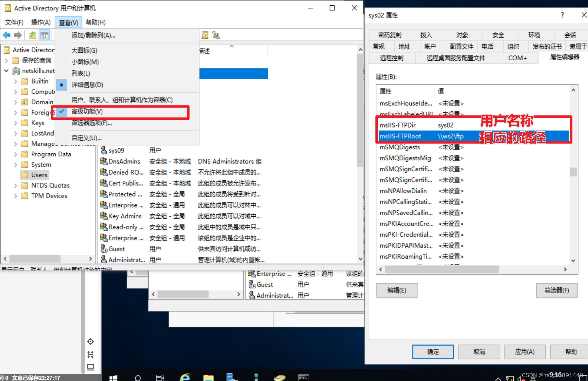Enable 大图标(G) view mode
The width and height of the screenshot is (588, 381).
coord(84,50)
